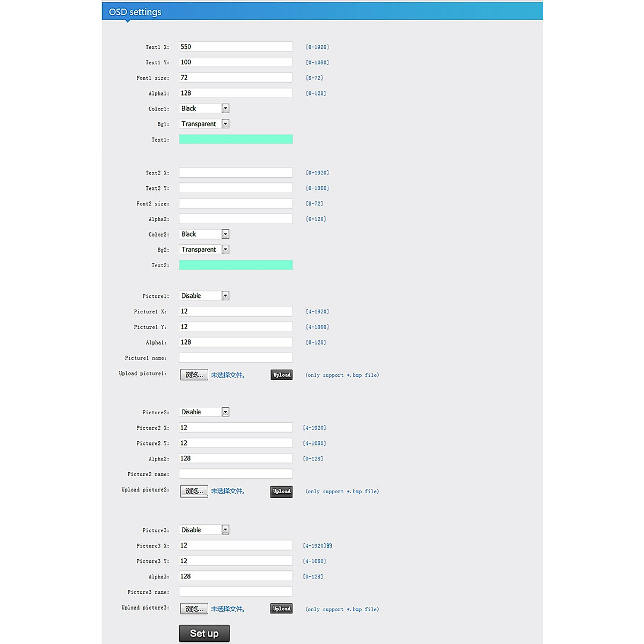Screen dimensions: 644x644
Task: Open the Picture2 Disable dropdown
Action: tap(204, 412)
